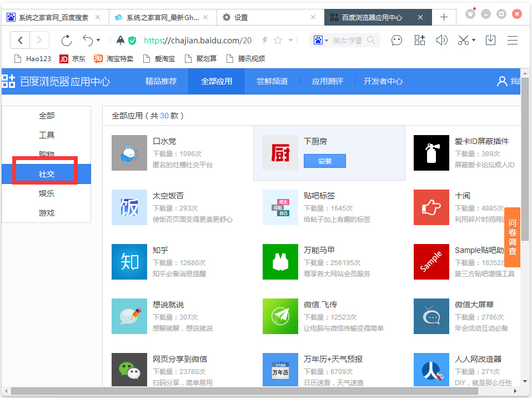Open the 口水党 app icon
The image size is (532, 398).
129,153
